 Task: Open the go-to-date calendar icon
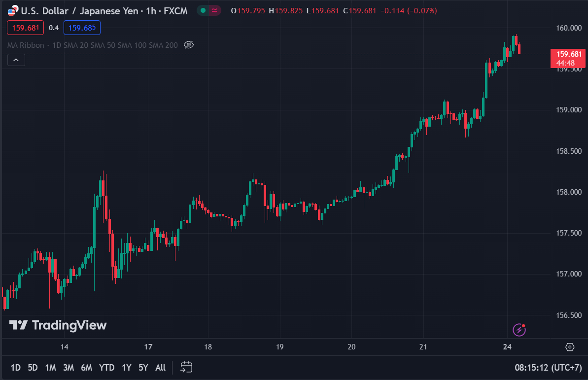(x=186, y=367)
